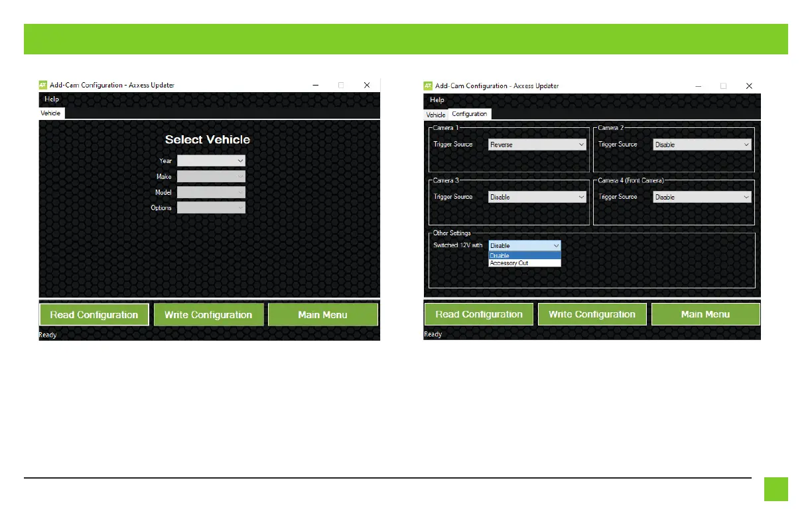The width and height of the screenshot is (812, 525).
Task: Open Help menu in the Select Vehicle window
Action: pos(51,99)
